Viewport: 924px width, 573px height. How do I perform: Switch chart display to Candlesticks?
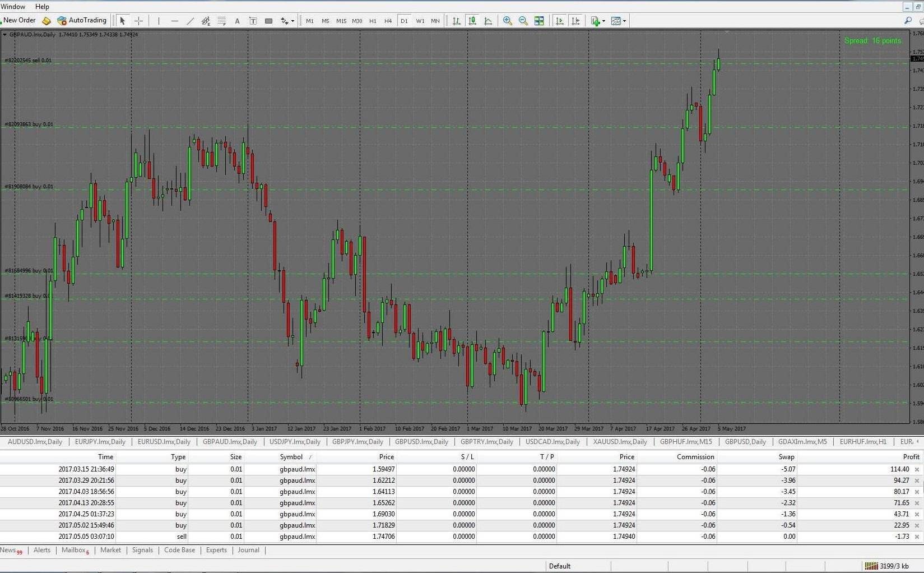coord(472,21)
